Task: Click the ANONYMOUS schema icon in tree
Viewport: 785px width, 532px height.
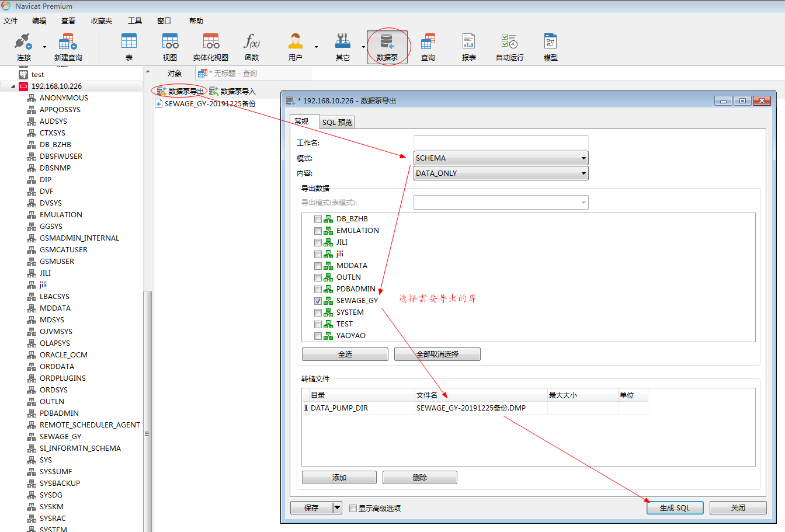Action: click(x=32, y=98)
